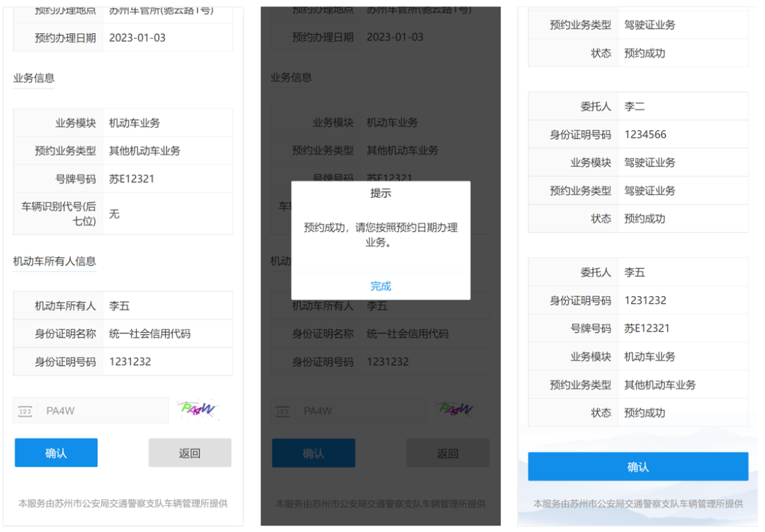The height and width of the screenshot is (532, 765).
Task: Click the 预约成功 message text in the dialog
Action: pyautogui.click(x=380, y=234)
